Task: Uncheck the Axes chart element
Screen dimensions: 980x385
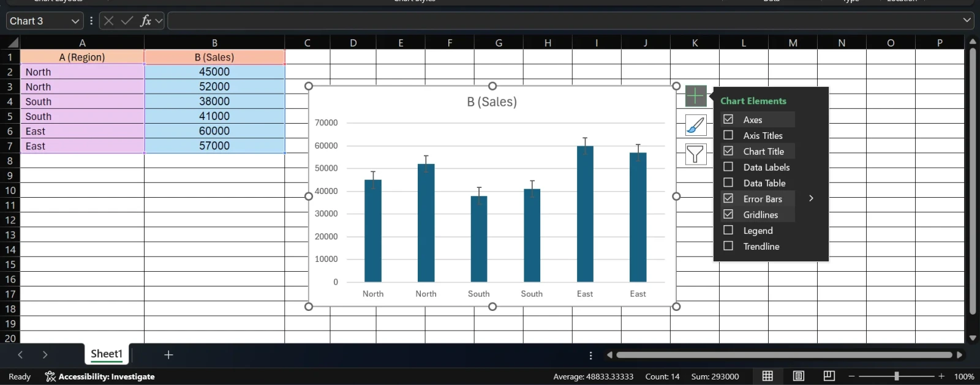Action: pos(728,119)
